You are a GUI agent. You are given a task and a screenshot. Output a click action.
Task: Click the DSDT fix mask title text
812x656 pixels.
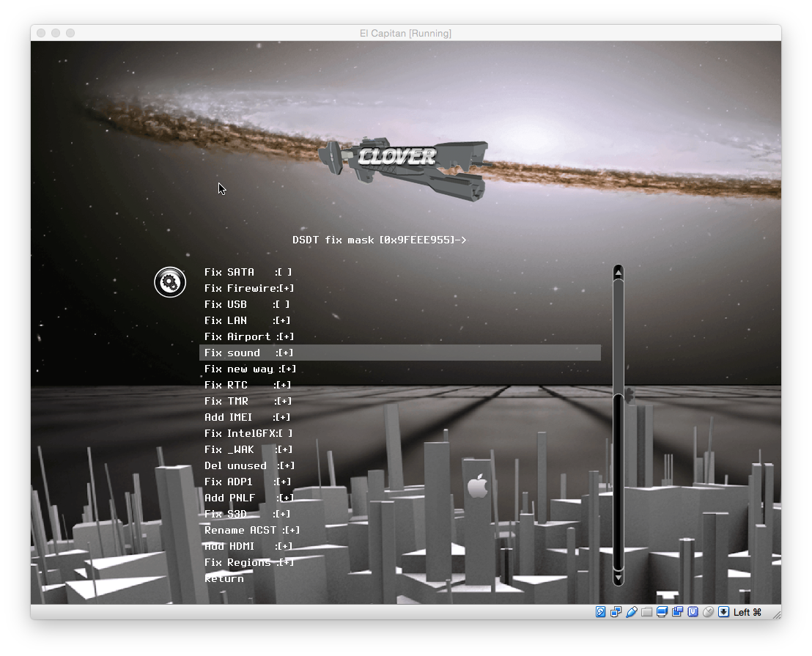click(379, 240)
